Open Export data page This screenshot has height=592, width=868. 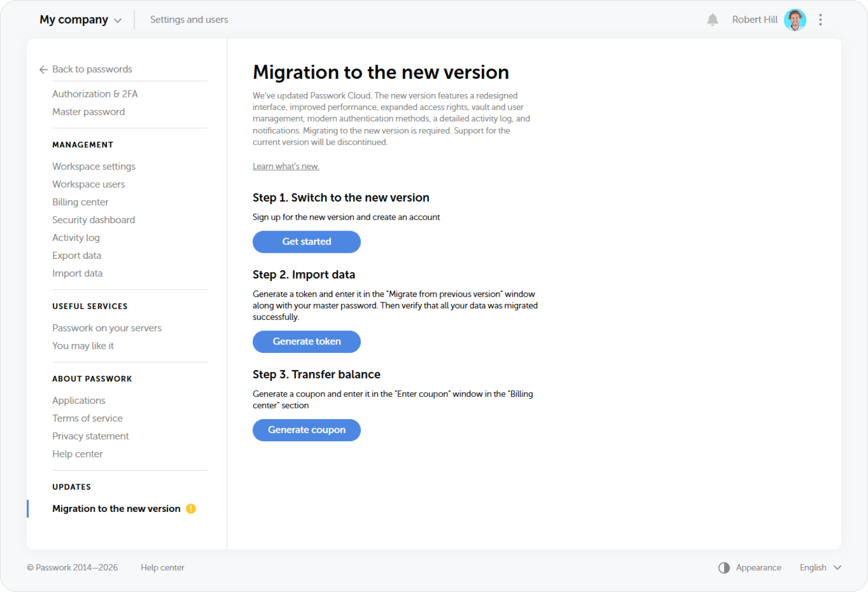click(76, 255)
